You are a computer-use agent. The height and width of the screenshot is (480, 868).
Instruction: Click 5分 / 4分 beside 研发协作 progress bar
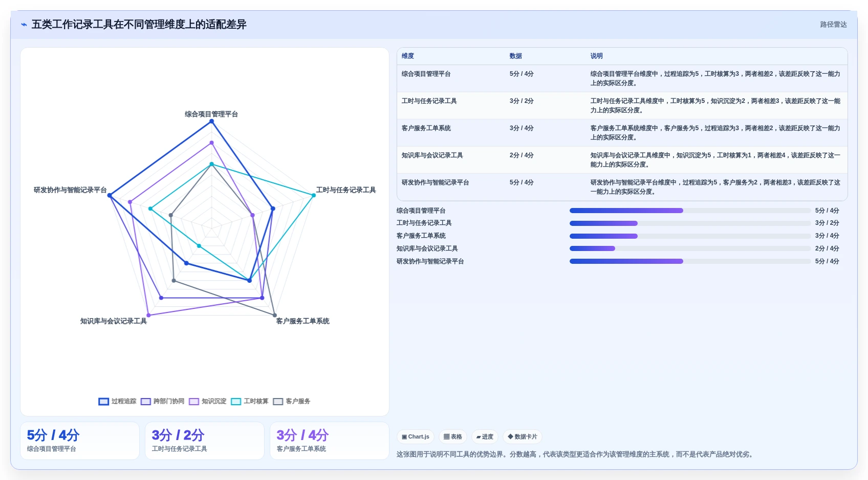point(827,261)
